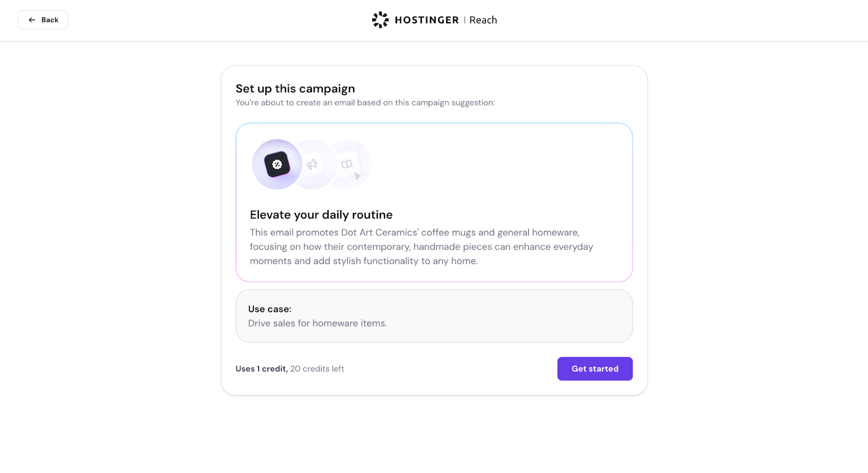Click the '20 credits left' text

(317, 369)
